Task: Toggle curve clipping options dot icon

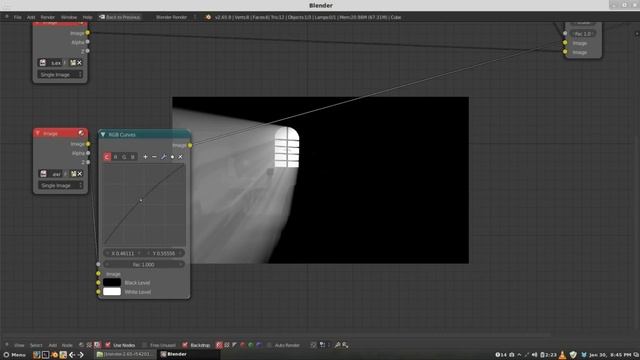Action: 172,157
